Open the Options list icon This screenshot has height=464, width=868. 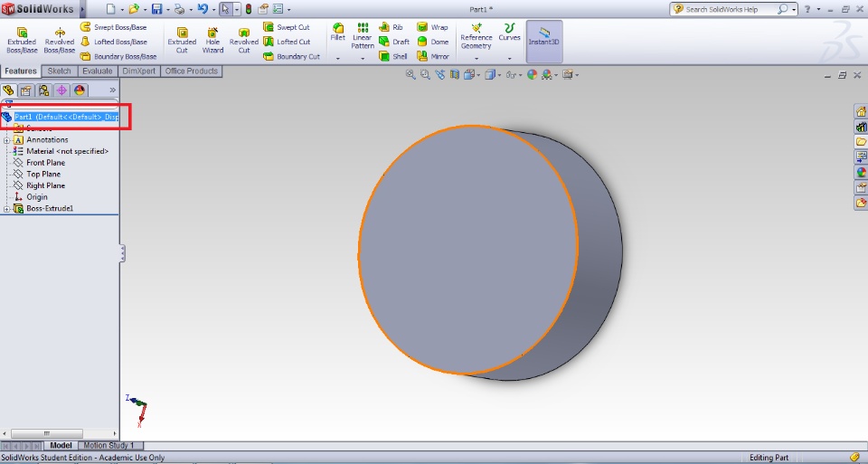tap(278, 9)
